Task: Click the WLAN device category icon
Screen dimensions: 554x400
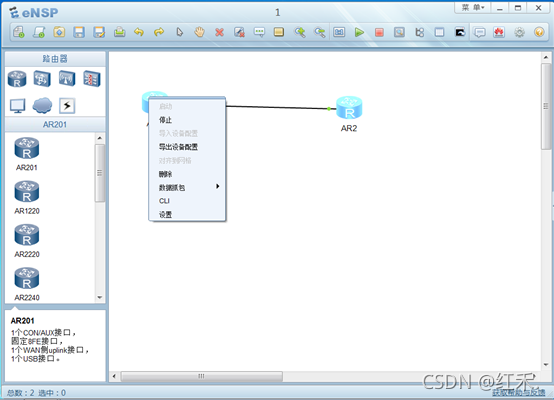Action: click(67, 78)
